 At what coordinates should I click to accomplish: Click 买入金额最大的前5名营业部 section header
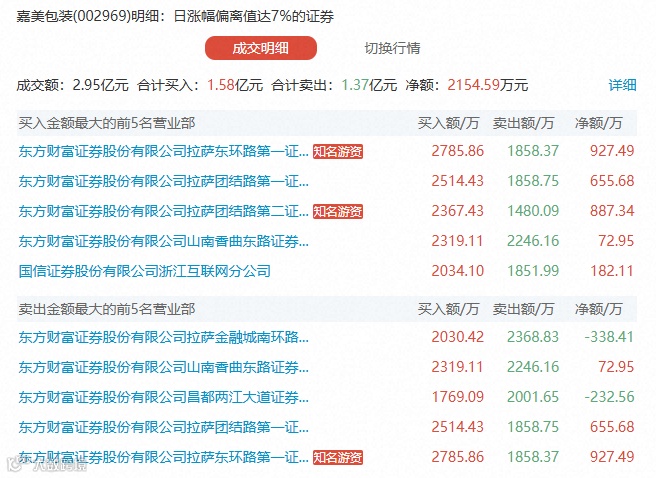(x=107, y=123)
